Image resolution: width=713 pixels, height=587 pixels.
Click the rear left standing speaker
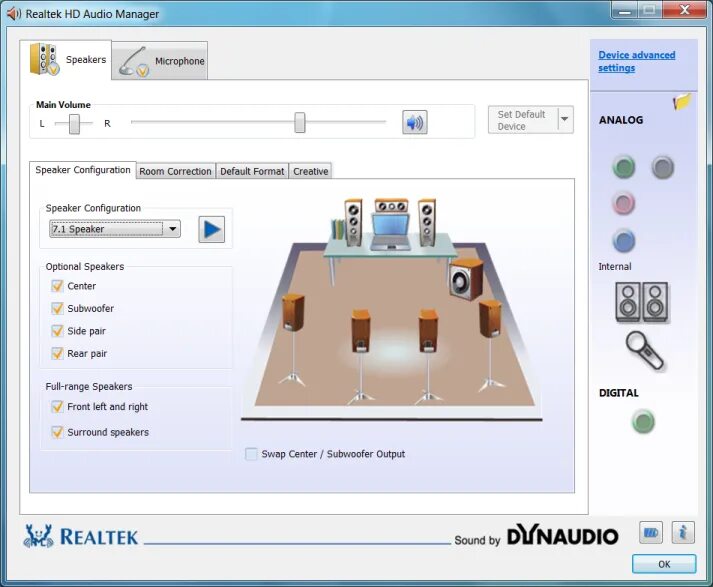361,356
